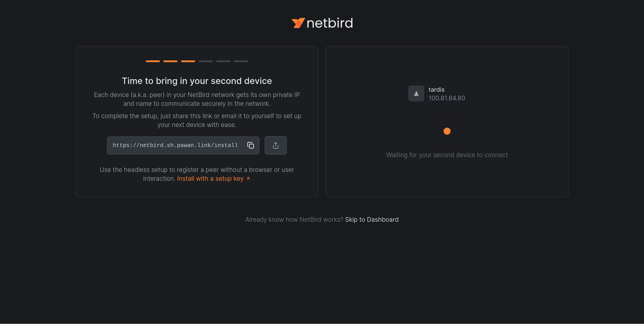Screen dimensions: 644x324
Task: Click the copy-to-clipboard icon inside URL field
Action: pos(250,145)
